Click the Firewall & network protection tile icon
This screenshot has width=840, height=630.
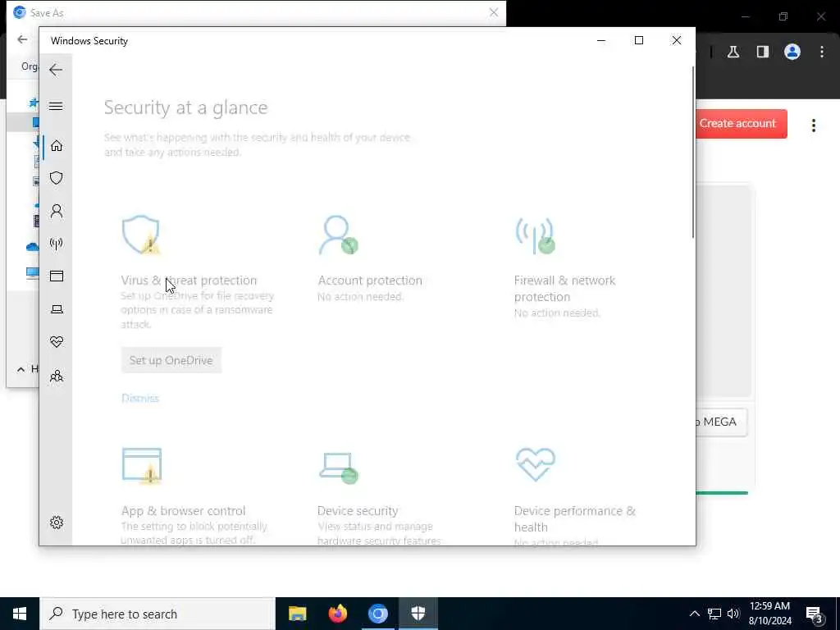pos(535,235)
